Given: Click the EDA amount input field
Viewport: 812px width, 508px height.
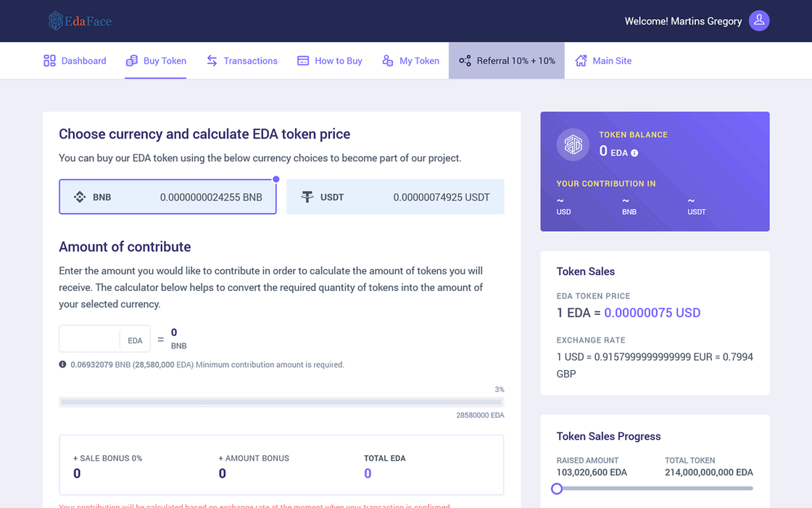Looking at the screenshot, I should [90, 340].
